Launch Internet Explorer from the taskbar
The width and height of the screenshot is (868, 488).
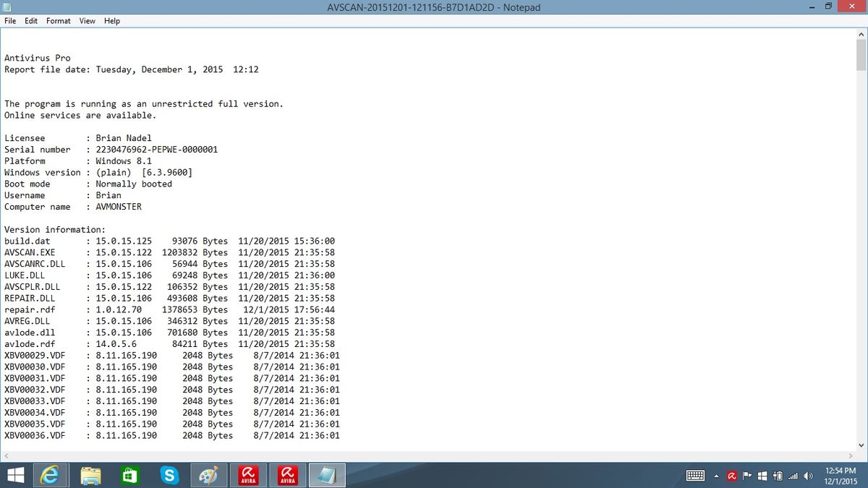coord(51,475)
